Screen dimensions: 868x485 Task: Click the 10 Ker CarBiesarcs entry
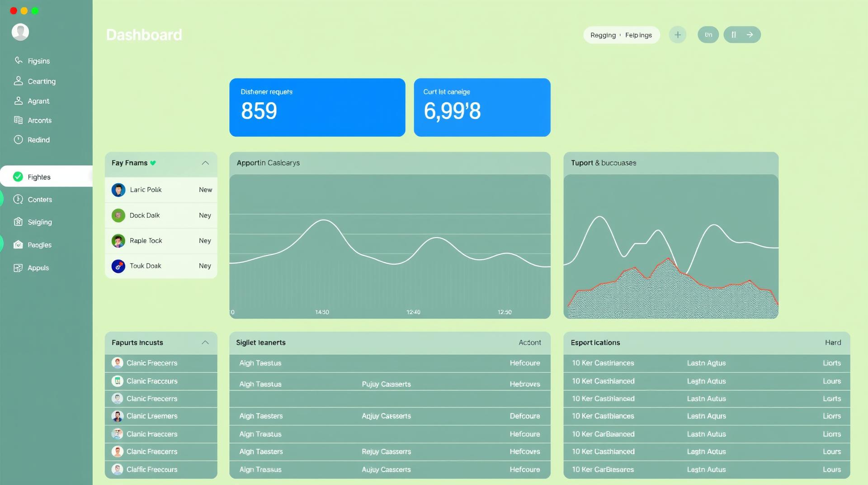(x=603, y=470)
